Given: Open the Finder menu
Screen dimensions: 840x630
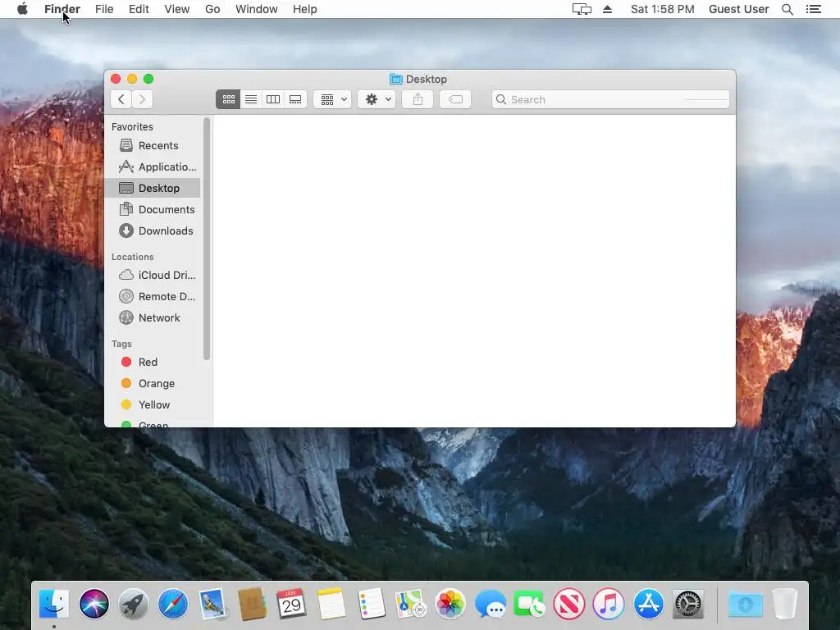Looking at the screenshot, I should [62, 9].
